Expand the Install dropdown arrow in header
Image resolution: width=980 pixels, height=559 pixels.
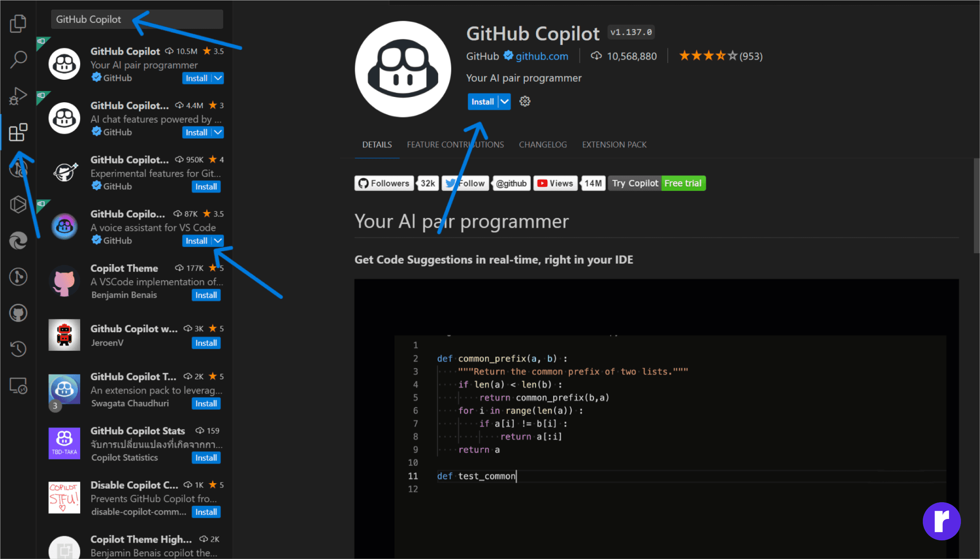click(505, 102)
